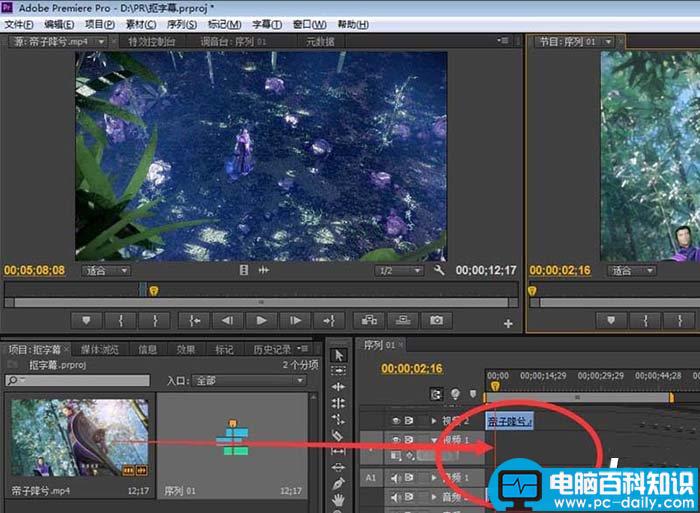The height and width of the screenshot is (513, 700).
Task: Mute Audio 2 track speaker
Action: (396, 497)
